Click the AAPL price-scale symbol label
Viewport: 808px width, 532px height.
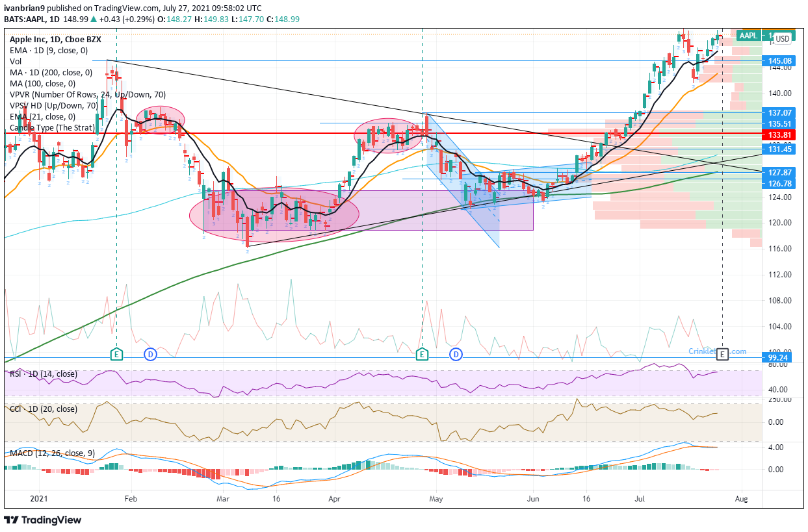748,35
